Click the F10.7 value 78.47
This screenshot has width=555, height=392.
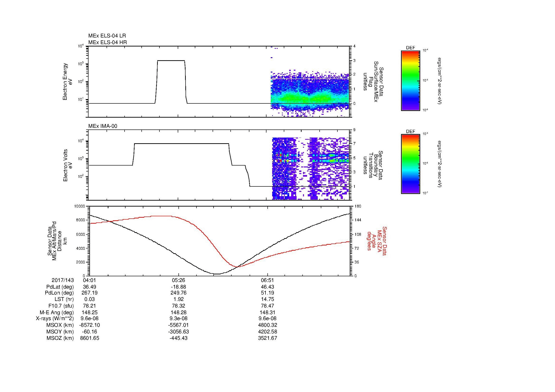tap(267, 306)
